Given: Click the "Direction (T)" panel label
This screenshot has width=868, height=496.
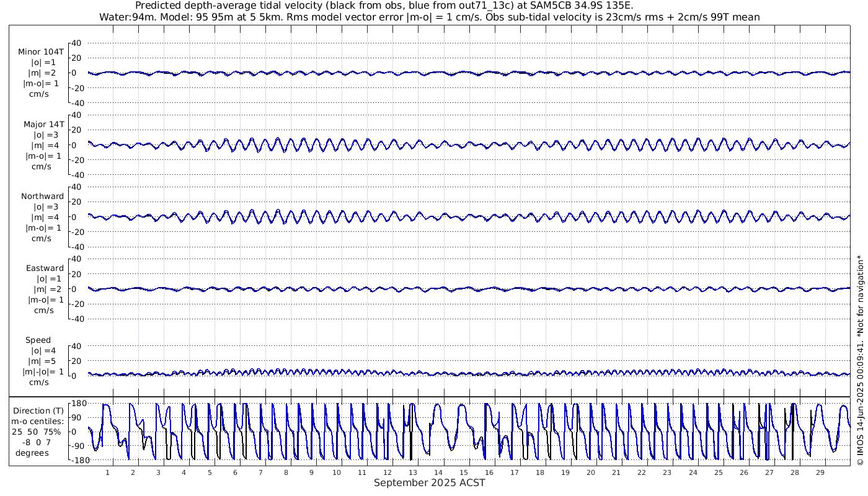Looking at the screenshot, I should (38, 411).
